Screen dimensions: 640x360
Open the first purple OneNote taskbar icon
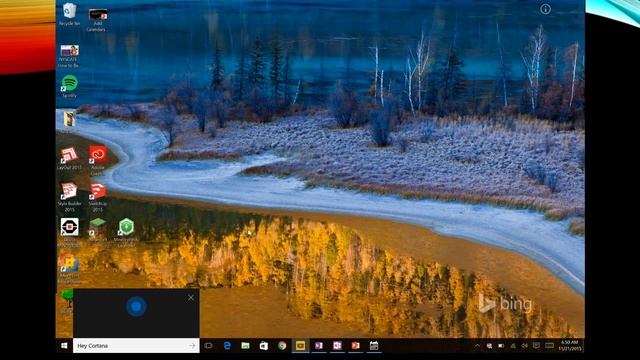click(319, 346)
